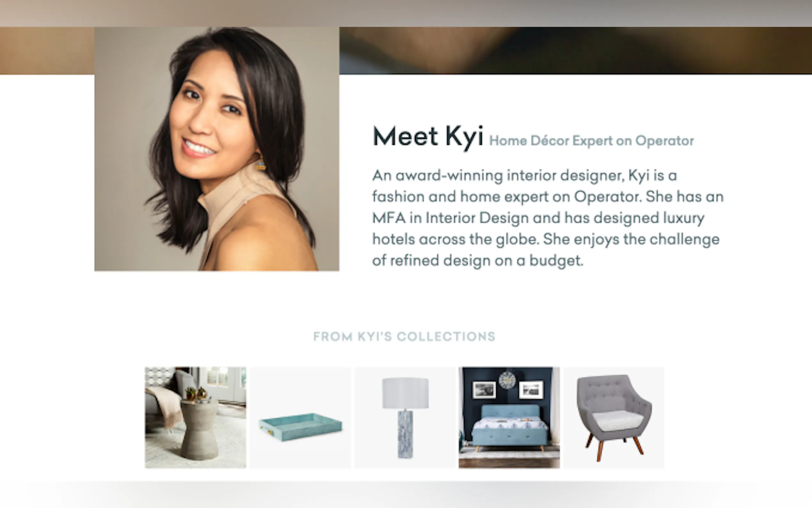
Task: Open the blue upholstered bed photo
Action: point(509,417)
